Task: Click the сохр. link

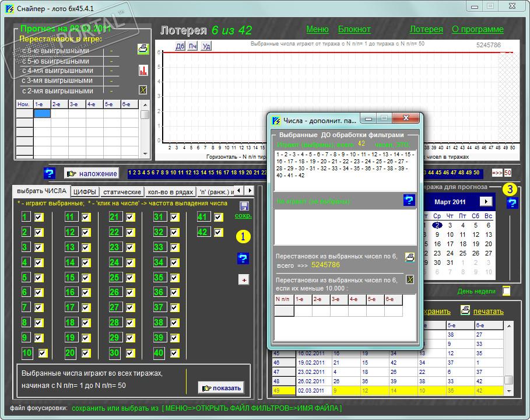Action: (243, 215)
